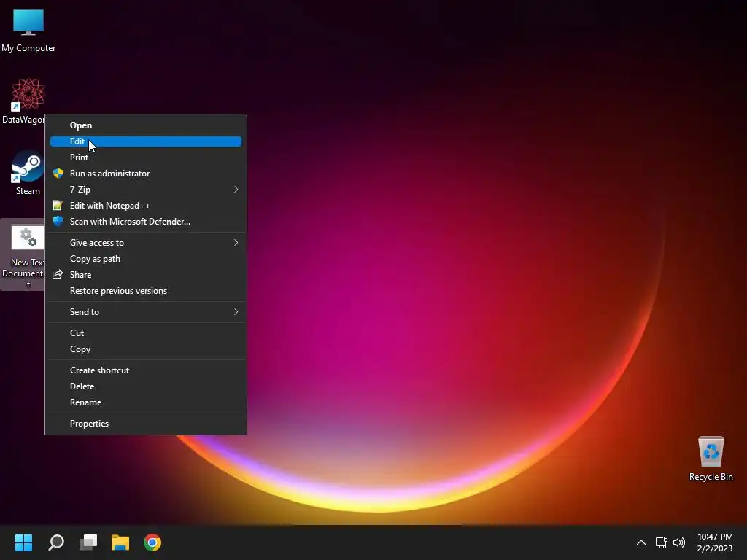Choose Cut in context menu
This screenshot has width=747, height=560.
[146, 333]
